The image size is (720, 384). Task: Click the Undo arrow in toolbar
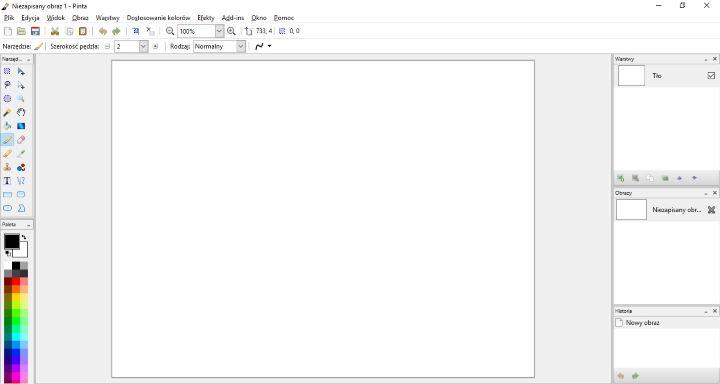103,31
